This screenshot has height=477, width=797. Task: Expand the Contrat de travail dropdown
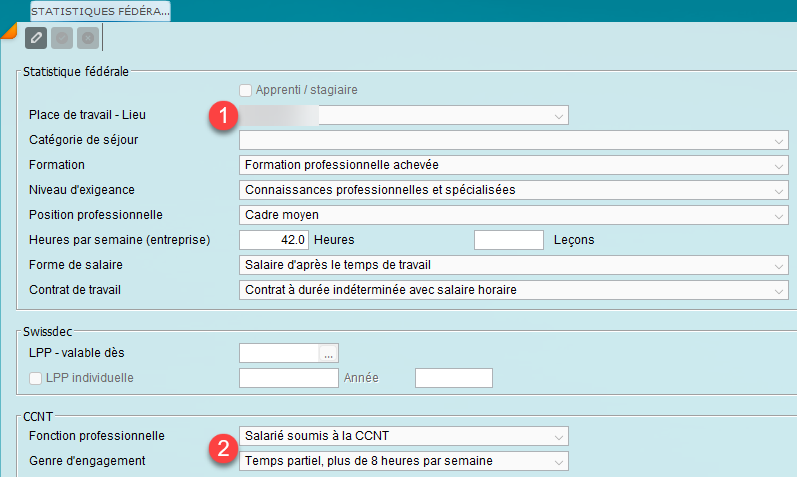pos(778,290)
